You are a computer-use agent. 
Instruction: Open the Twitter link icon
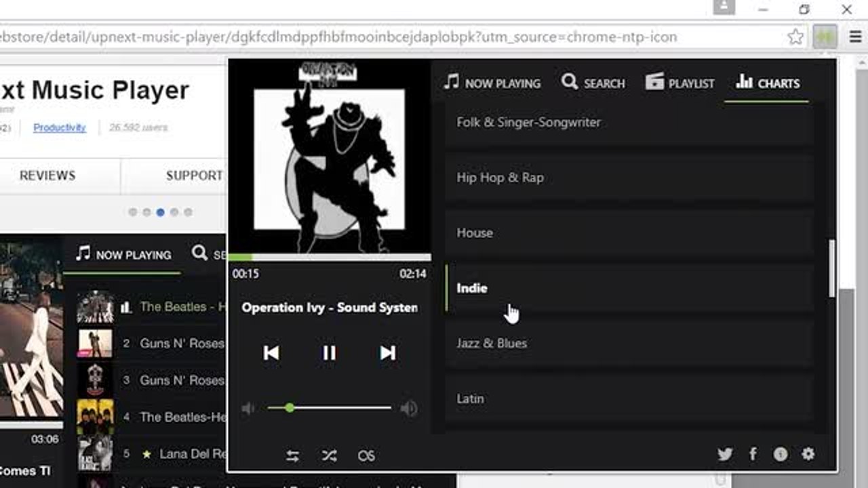click(x=725, y=454)
